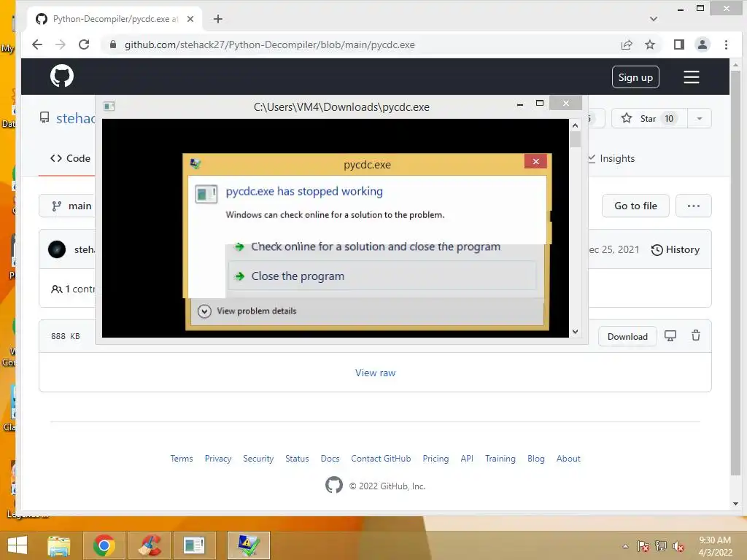Image resolution: width=747 pixels, height=560 pixels.
Task: Open the Chrome profile icon
Action: click(x=703, y=44)
